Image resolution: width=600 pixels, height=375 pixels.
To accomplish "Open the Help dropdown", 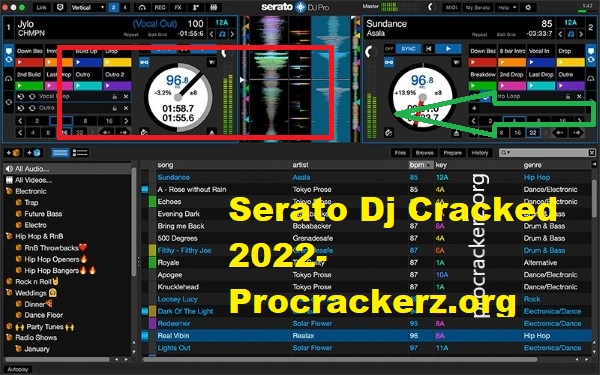I will click(507, 7).
